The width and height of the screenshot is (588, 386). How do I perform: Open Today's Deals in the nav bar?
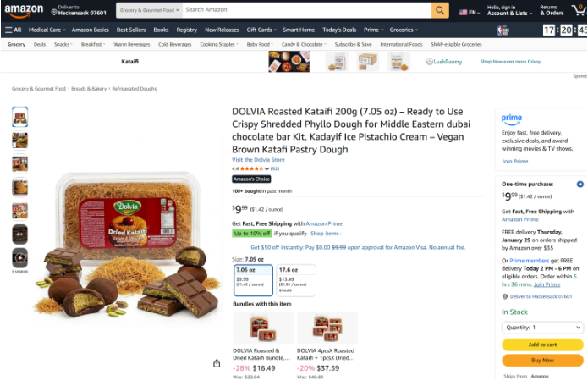point(339,30)
